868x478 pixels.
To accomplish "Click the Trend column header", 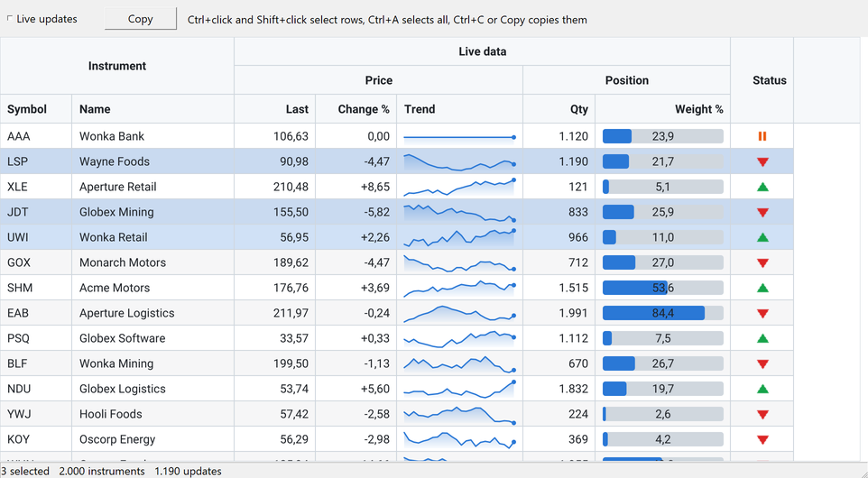I will click(459, 109).
